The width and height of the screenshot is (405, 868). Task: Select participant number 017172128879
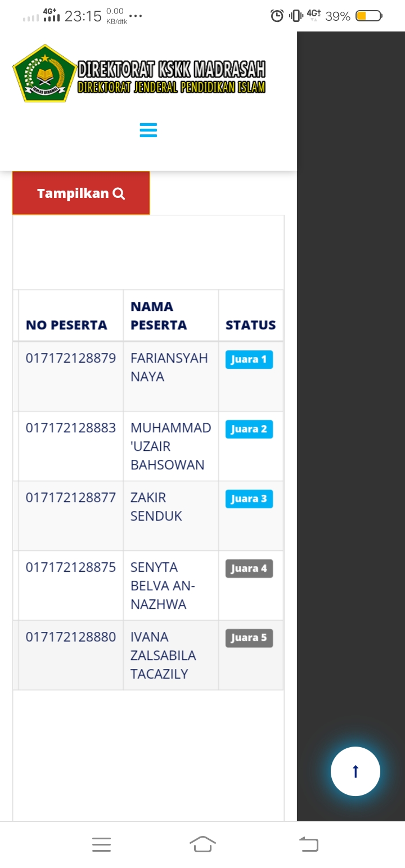pos(71,358)
